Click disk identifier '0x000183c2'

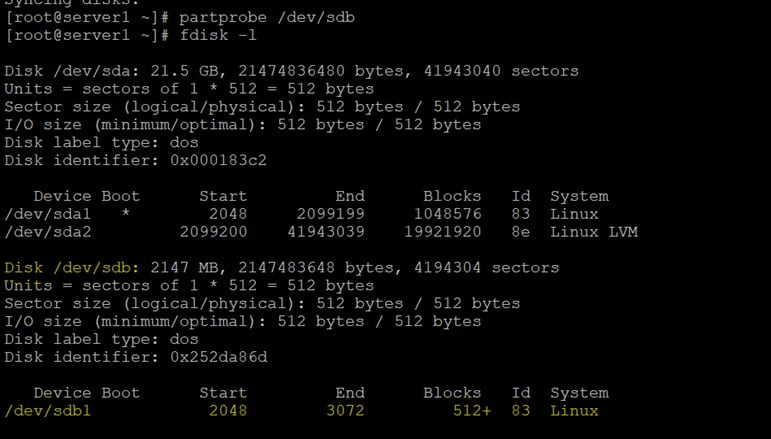[218, 160]
